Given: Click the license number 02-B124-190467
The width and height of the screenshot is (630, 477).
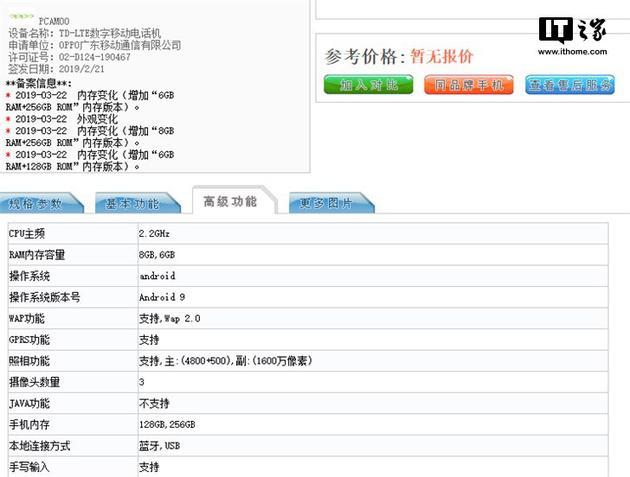Looking at the screenshot, I should click(94, 57).
